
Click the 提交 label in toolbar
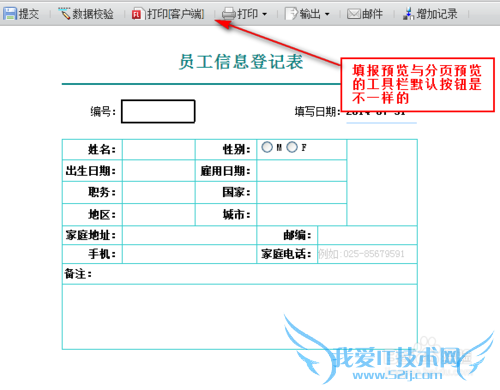(29, 14)
